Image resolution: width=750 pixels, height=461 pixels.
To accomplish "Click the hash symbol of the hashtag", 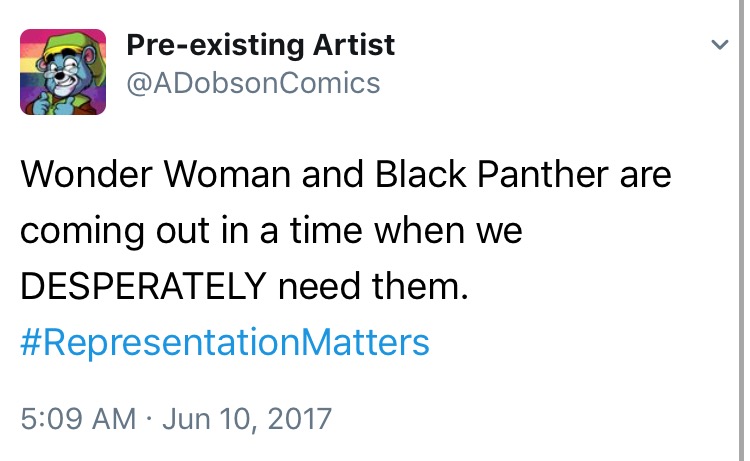I will pos(31,343).
